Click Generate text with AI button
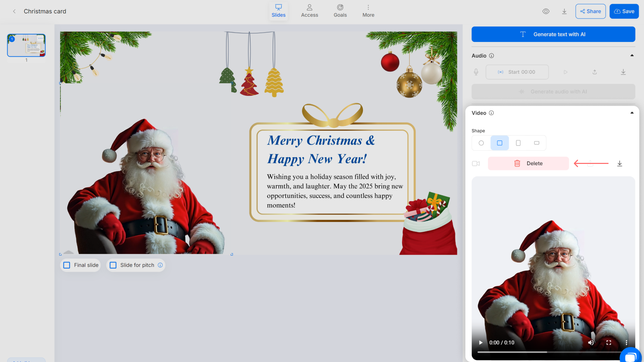 click(553, 34)
